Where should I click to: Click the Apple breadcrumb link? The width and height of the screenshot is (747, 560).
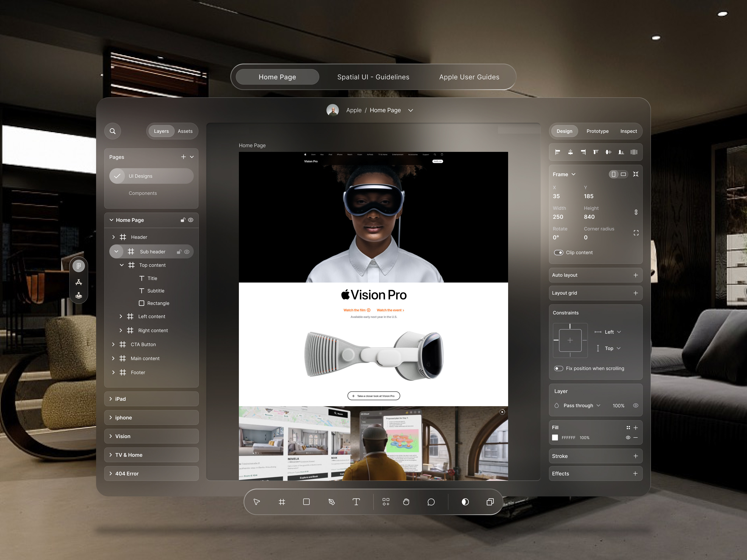click(x=354, y=110)
